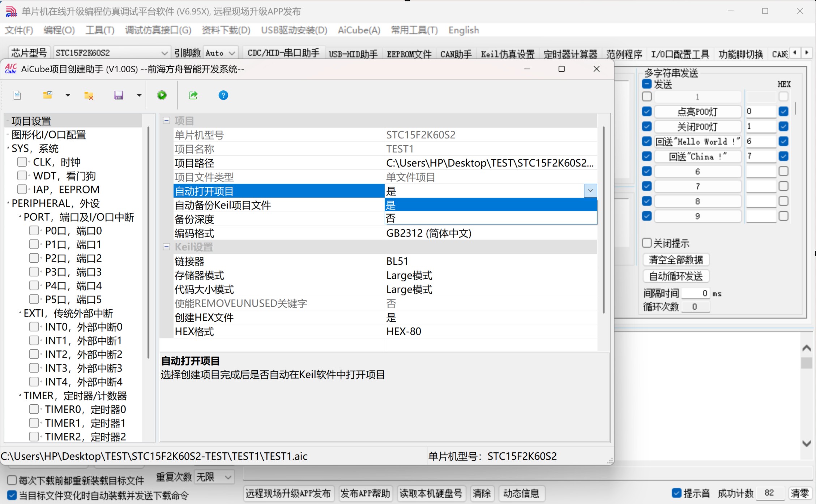Open the 编程(O) menu
The image size is (816, 504).
click(x=59, y=30)
